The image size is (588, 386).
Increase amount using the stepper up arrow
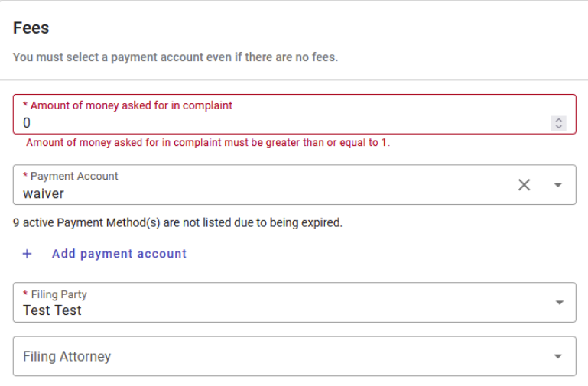[559, 119]
